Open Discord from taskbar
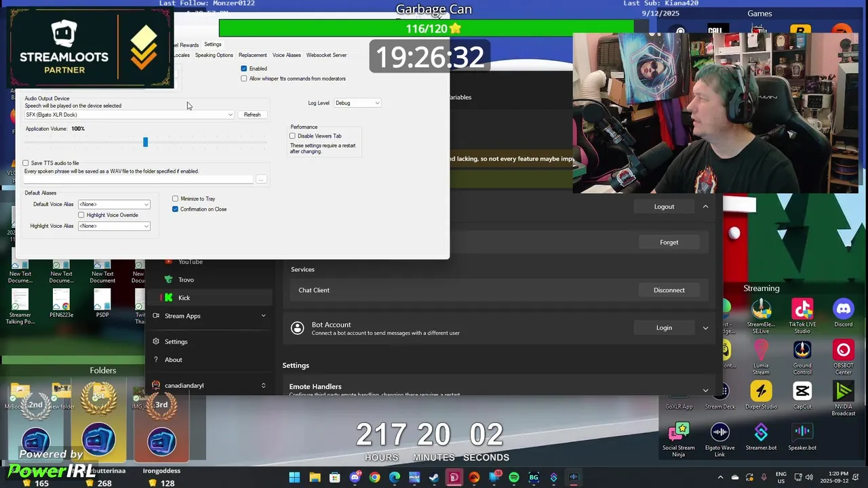Viewport: 868px width, 488px height. (355, 477)
